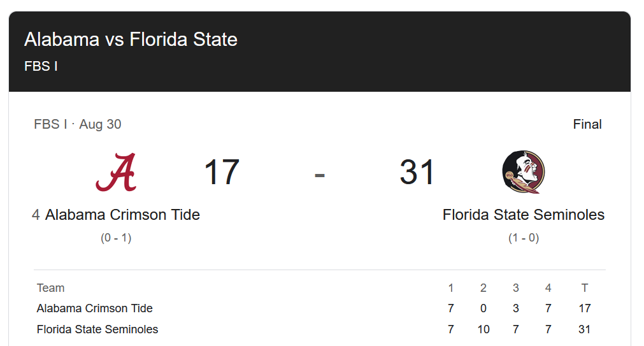The image size is (644, 346).
Task: Open the Alabama vs Florida State header title
Action: point(131,40)
